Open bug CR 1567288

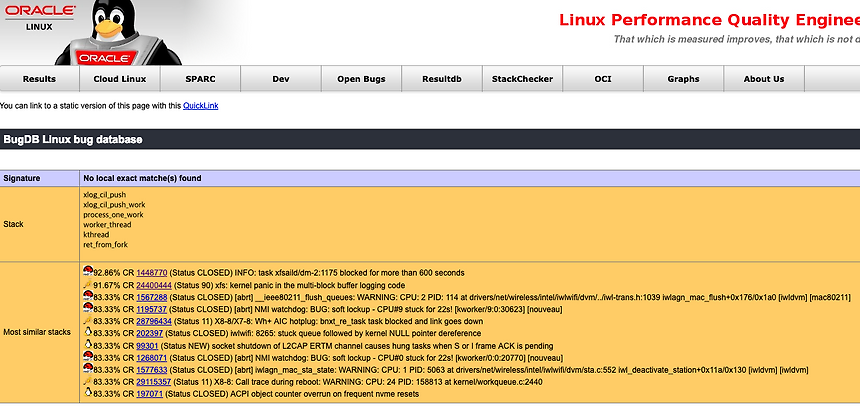coord(152,297)
